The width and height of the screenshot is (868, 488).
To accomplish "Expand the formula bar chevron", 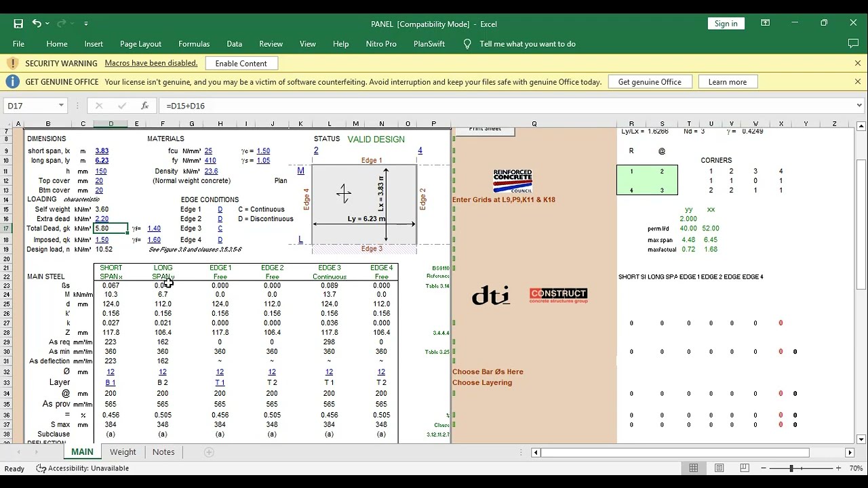I will click(x=859, y=106).
